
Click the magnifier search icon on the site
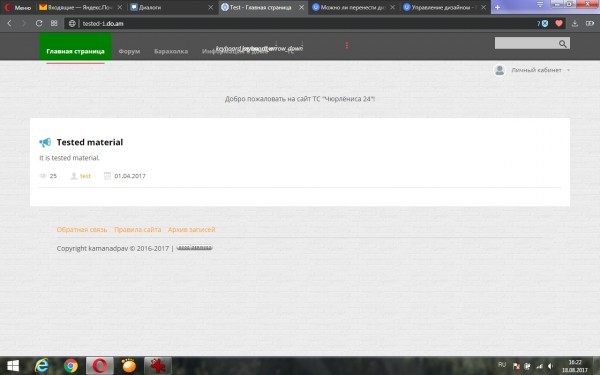click(562, 44)
